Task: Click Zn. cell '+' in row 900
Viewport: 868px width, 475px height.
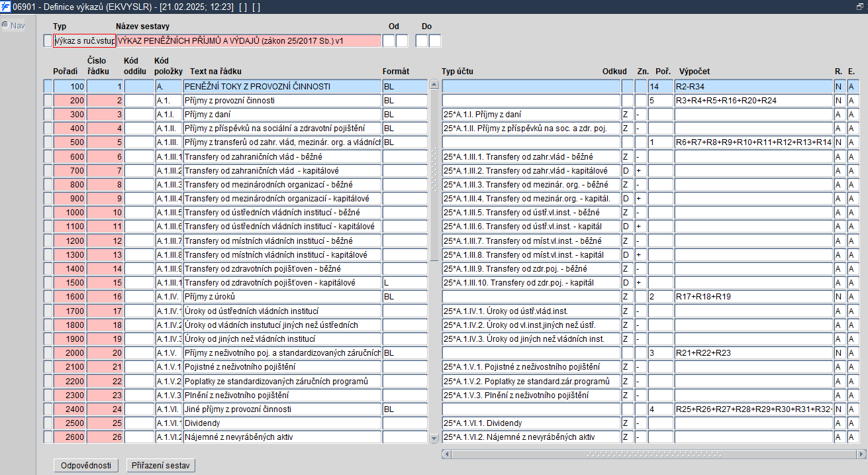Action: pos(640,199)
